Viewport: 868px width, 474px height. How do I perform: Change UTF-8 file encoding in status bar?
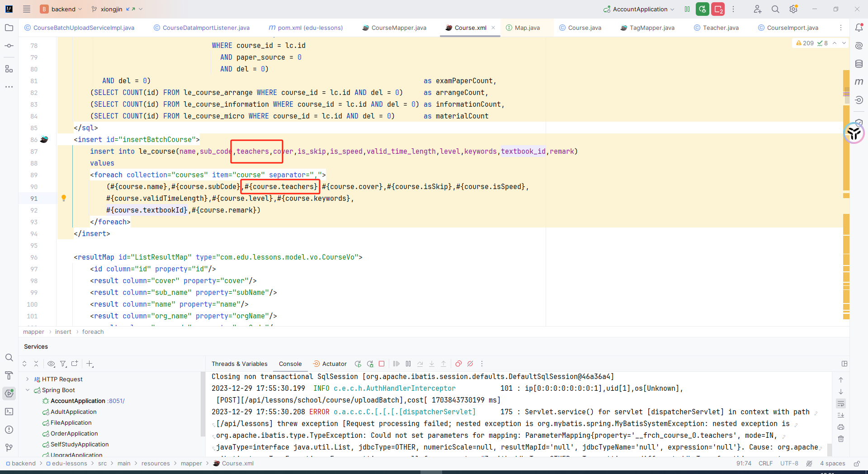coord(789,463)
